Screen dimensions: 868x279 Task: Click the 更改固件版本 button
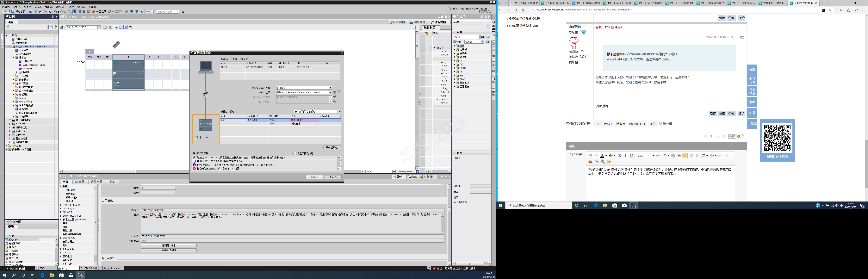pyautogui.click(x=169, y=246)
